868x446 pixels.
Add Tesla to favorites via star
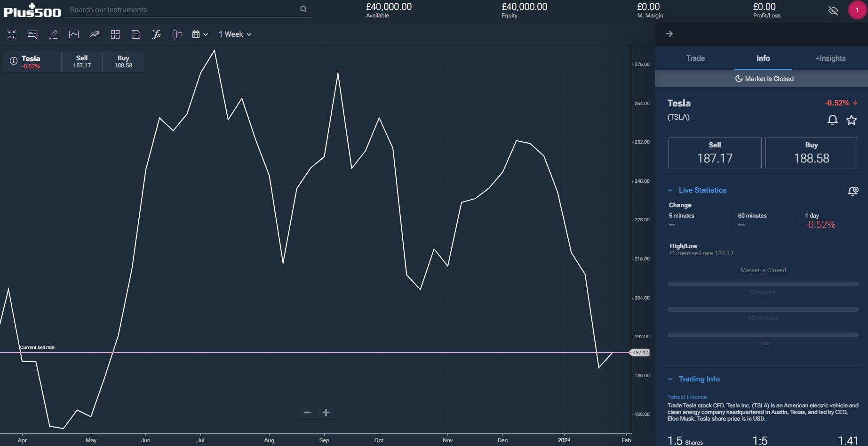(x=852, y=120)
